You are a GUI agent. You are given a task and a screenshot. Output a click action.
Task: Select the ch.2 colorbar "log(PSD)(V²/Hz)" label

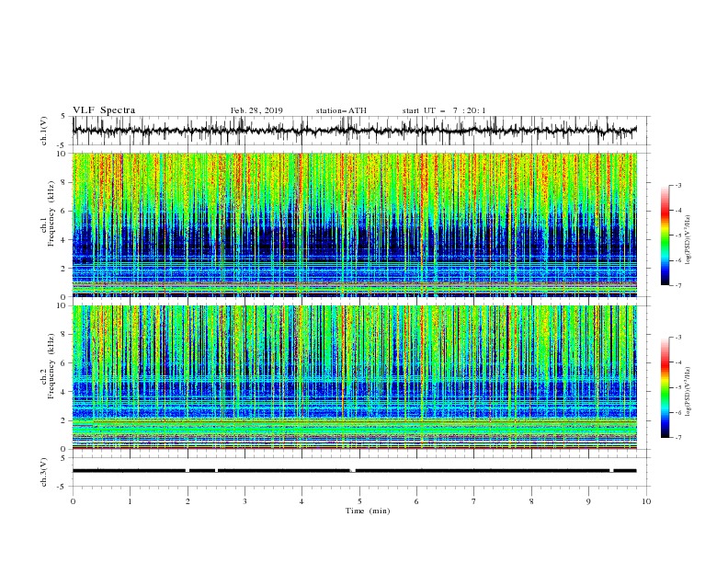pos(688,392)
